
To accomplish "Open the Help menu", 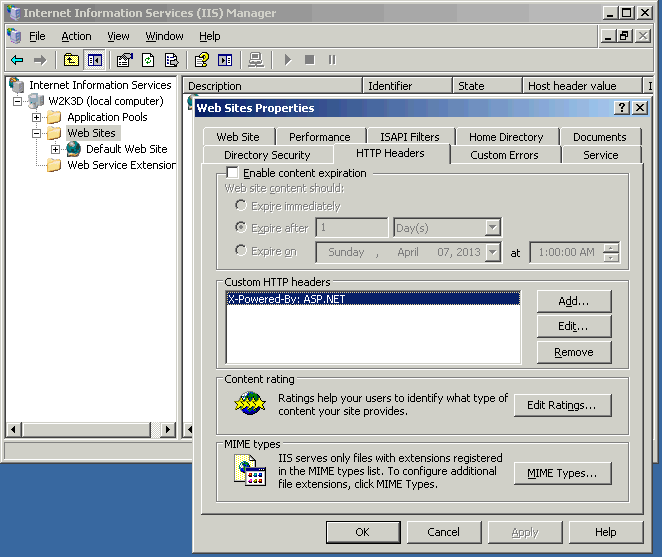I will 210,36.
